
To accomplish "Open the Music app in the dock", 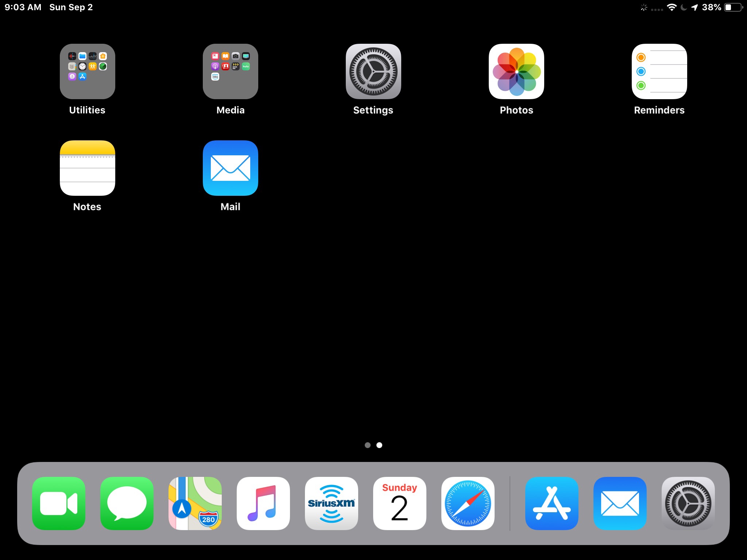I will pyautogui.click(x=263, y=503).
